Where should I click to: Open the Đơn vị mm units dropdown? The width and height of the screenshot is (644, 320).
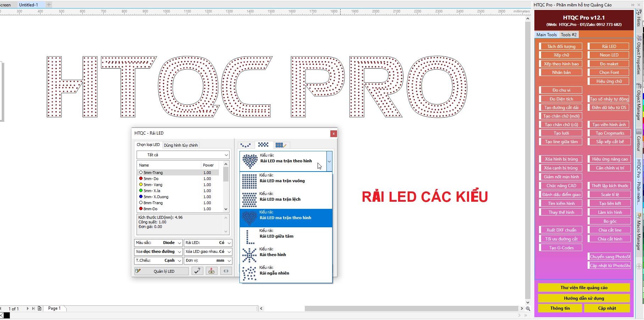coord(229,260)
